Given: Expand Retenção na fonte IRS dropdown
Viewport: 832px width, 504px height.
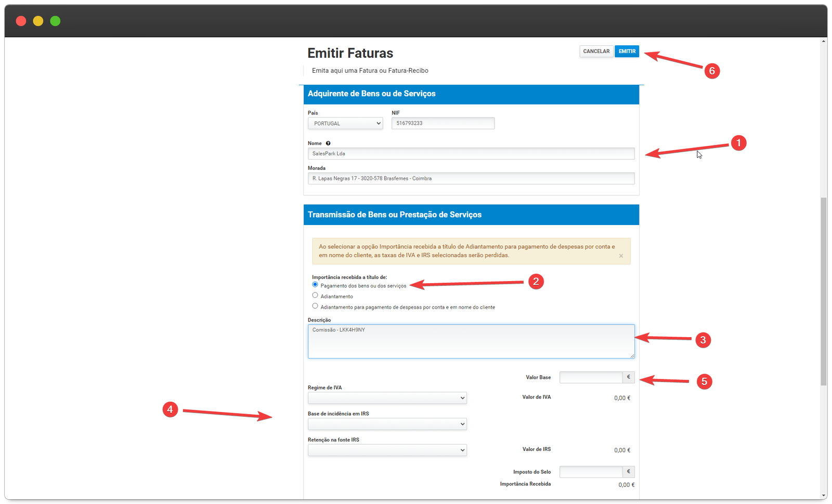Looking at the screenshot, I should click(387, 450).
